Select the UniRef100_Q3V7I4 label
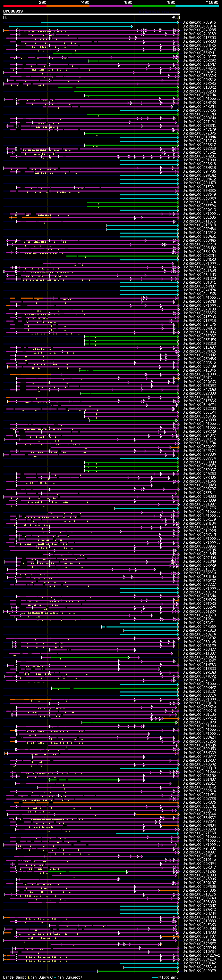The image size is (222, 980). click(x=199, y=459)
